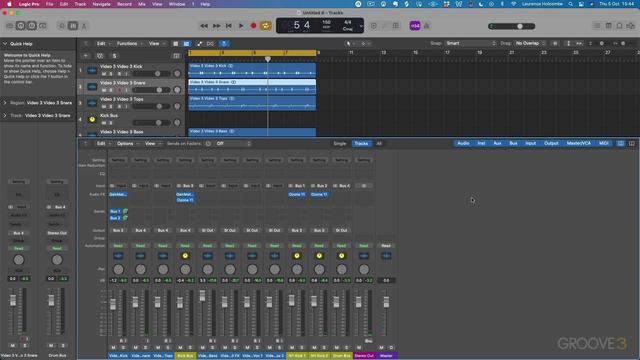This screenshot has width=640, height=360.
Task: Open the Tracks area View menu
Action: pyautogui.click(x=156, y=43)
